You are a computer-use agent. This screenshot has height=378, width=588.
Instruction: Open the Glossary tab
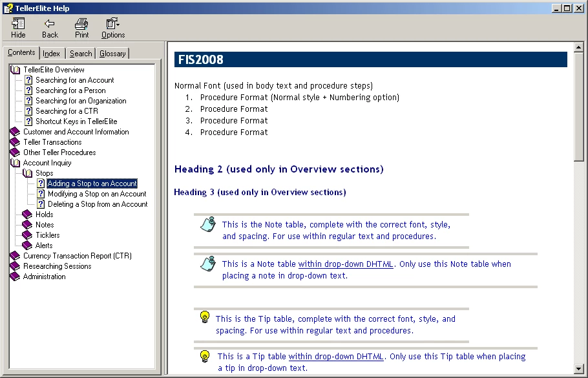point(112,54)
